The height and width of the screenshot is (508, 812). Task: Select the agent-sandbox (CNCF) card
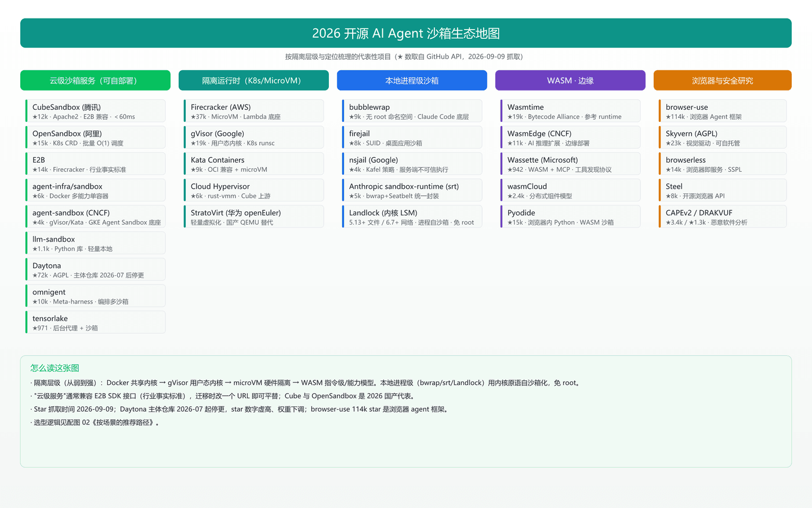pyautogui.click(x=95, y=217)
